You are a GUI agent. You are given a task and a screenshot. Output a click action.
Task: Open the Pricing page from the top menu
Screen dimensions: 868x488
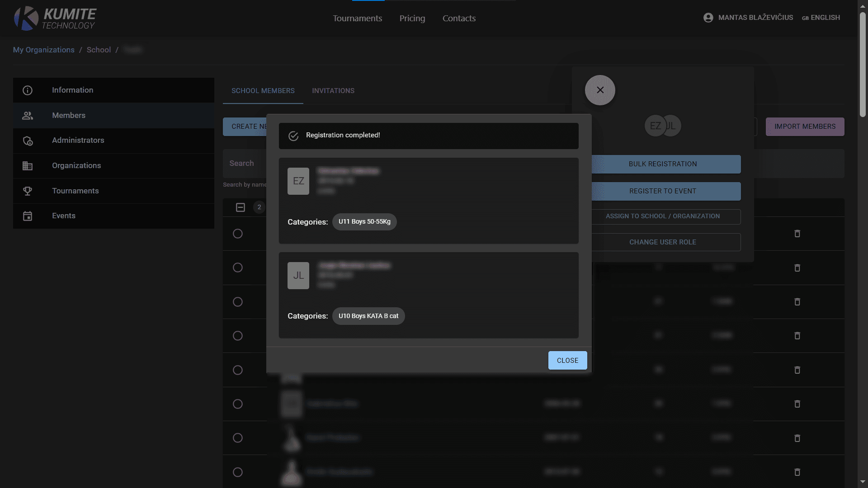coord(412,18)
